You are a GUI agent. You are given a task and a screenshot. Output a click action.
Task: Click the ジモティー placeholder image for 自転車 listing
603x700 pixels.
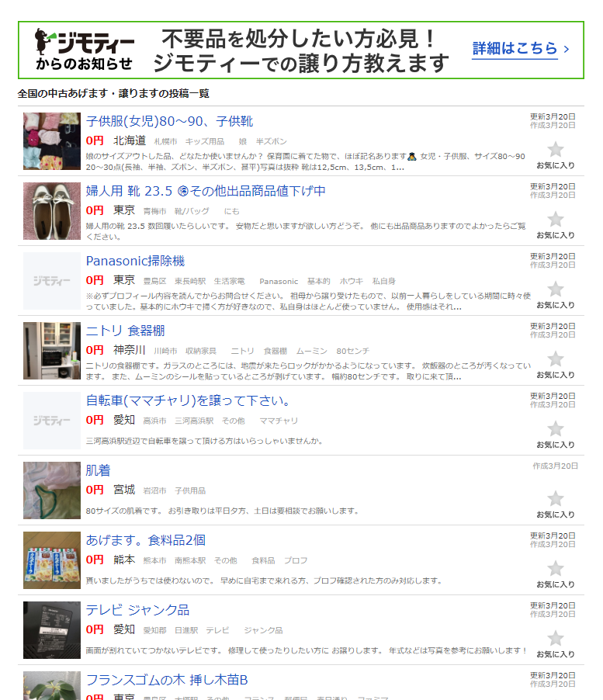pyautogui.click(x=52, y=421)
